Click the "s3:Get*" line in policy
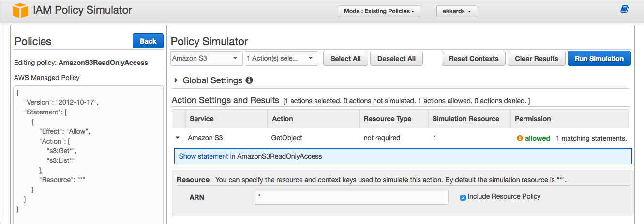 62,151
